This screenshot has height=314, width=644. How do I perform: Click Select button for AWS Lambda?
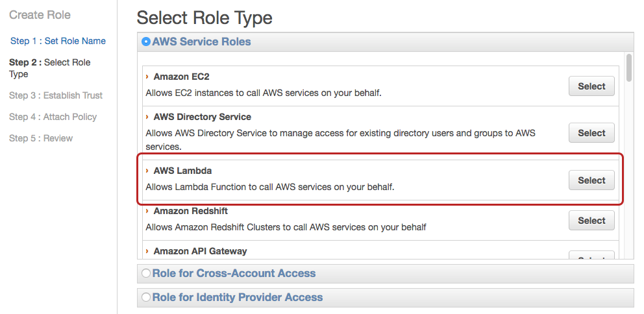[x=591, y=180]
